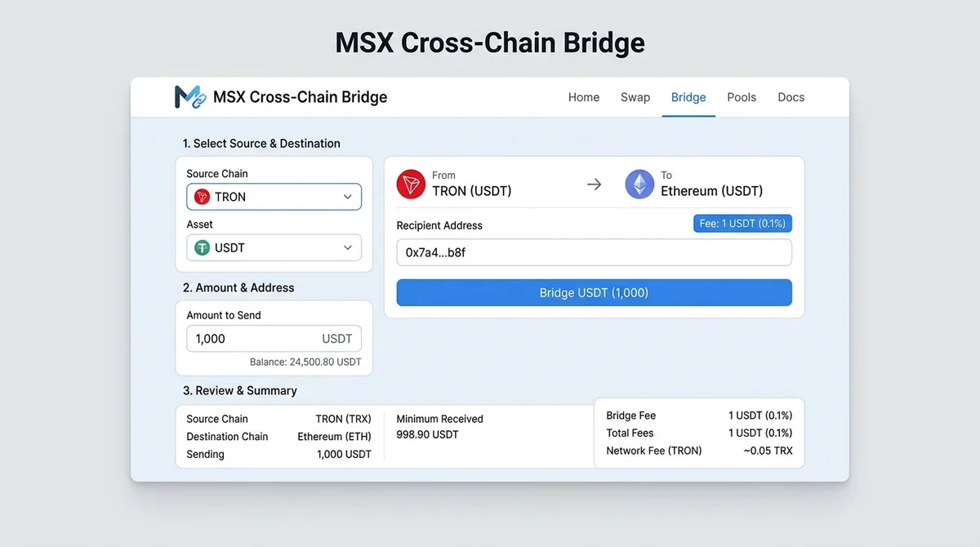Click the '1. Select Source & Destination' heading
The height and width of the screenshot is (547, 980).
pos(261,144)
